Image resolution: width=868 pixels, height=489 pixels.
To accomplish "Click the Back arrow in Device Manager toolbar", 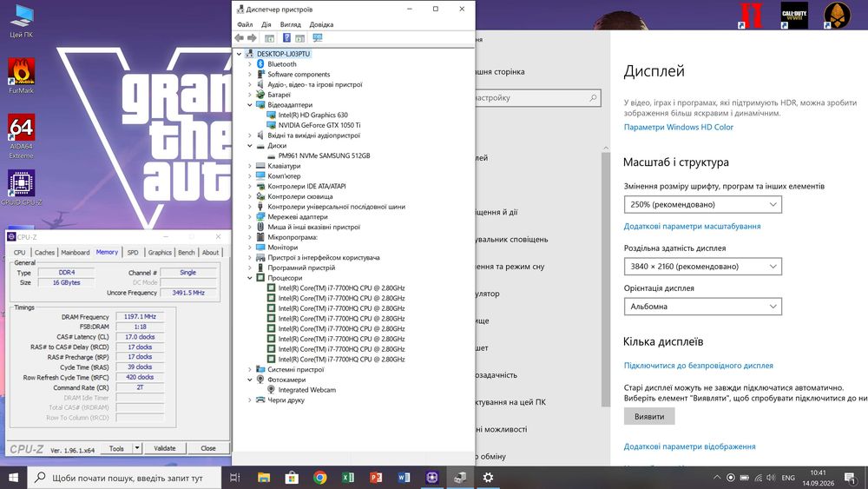I will [x=240, y=37].
